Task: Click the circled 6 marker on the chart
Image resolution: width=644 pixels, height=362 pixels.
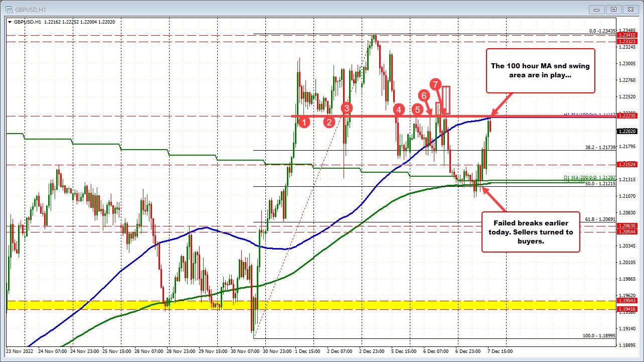Action: pyautogui.click(x=424, y=94)
